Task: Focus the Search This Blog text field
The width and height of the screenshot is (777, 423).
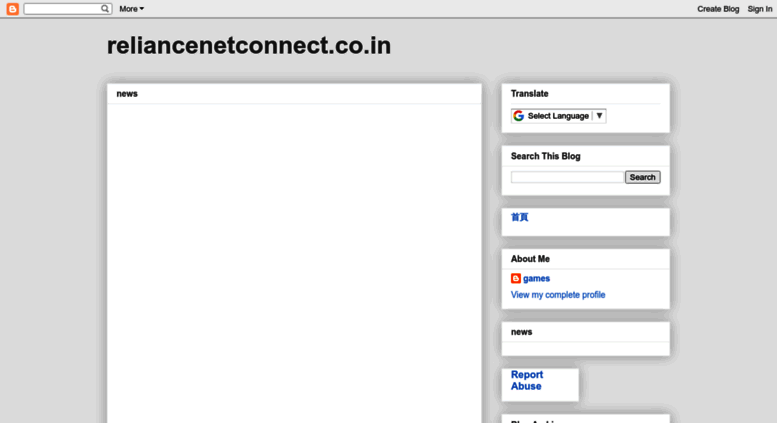Action: tap(567, 177)
